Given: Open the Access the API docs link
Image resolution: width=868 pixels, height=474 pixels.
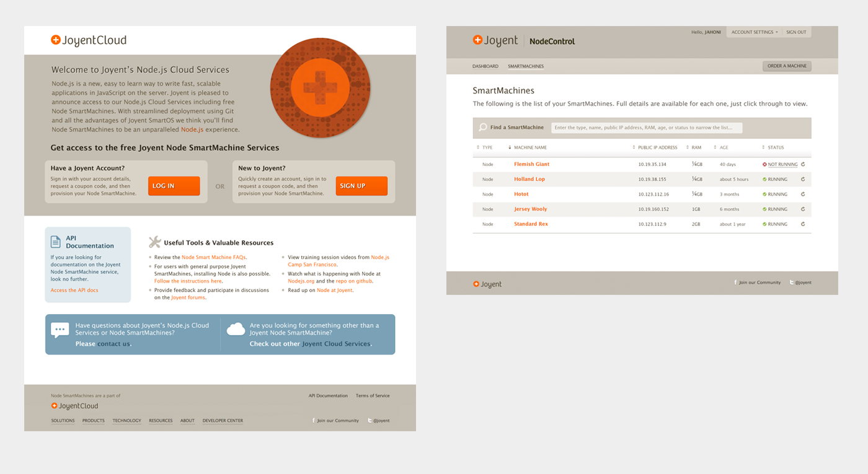Looking at the screenshot, I should click(x=74, y=290).
